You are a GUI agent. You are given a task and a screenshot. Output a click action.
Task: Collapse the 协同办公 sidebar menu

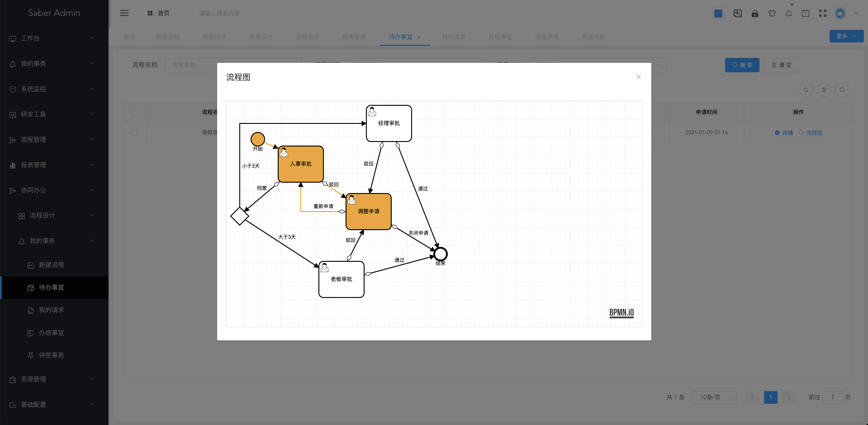click(x=54, y=190)
